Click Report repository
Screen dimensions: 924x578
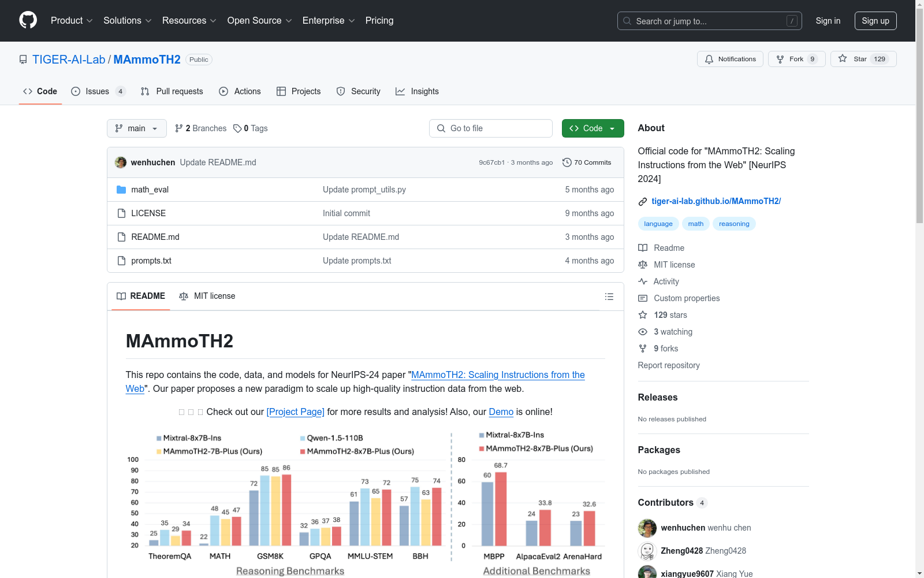coord(669,365)
